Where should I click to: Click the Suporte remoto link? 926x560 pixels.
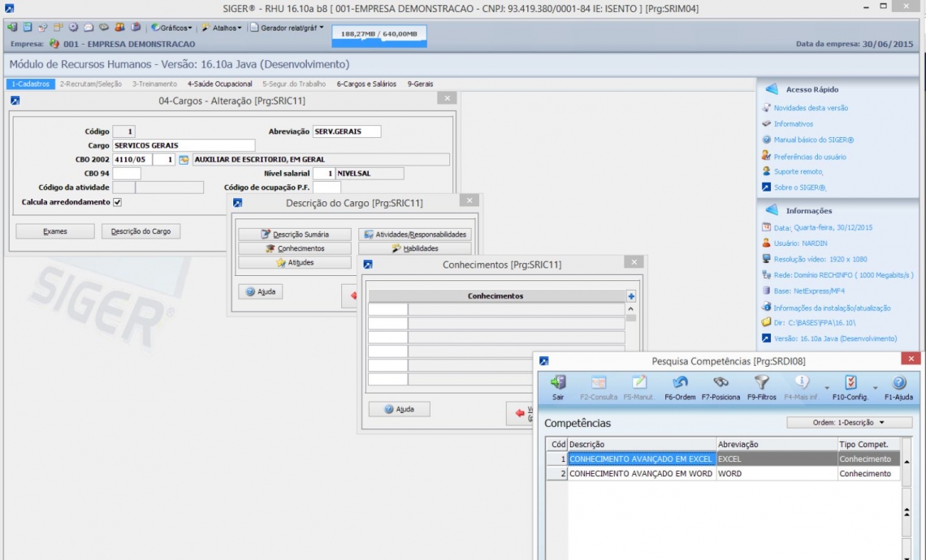[798, 172]
